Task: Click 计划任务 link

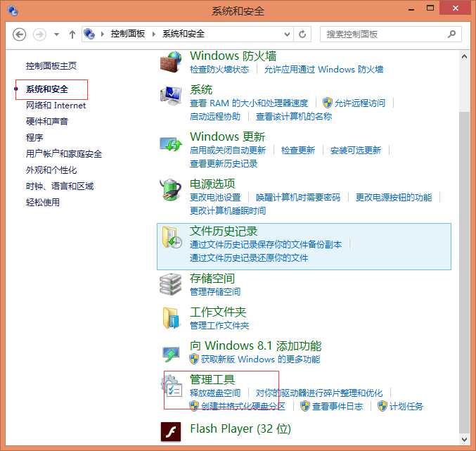Action: pos(406,407)
